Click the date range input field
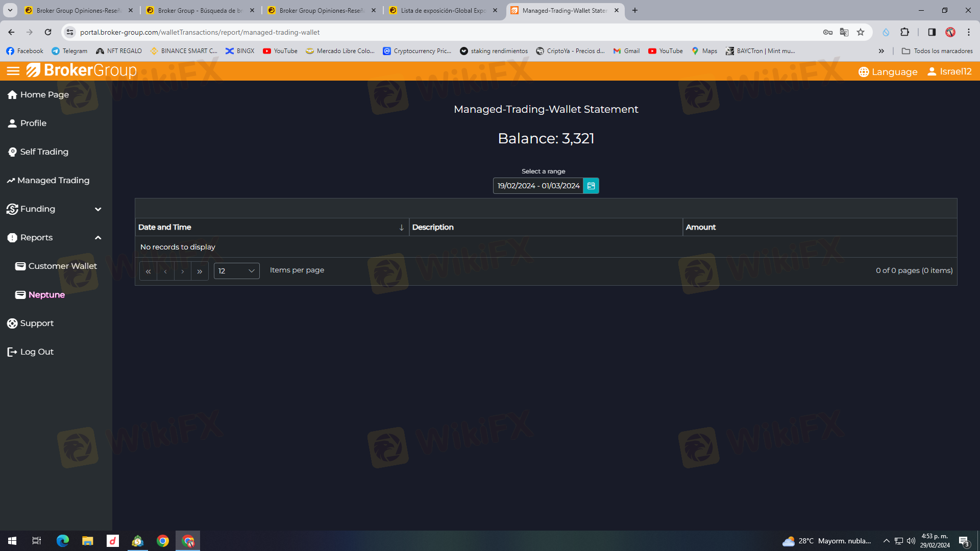 [538, 186]
